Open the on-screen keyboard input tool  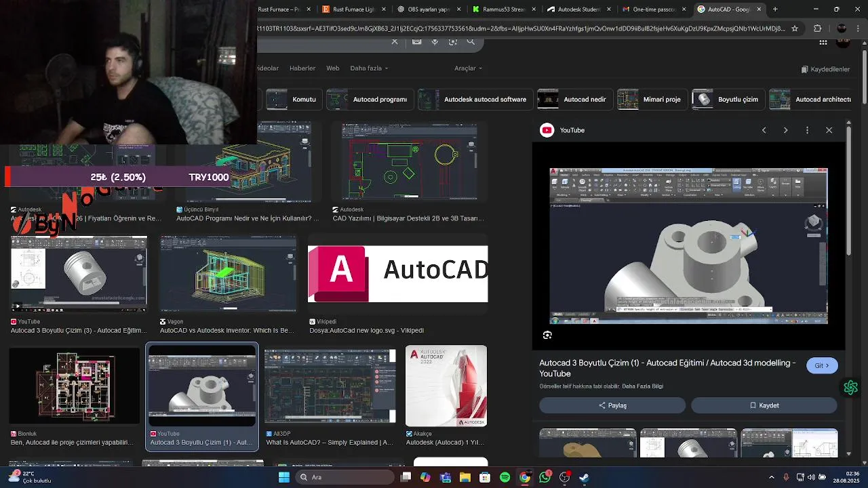point(416,41)
